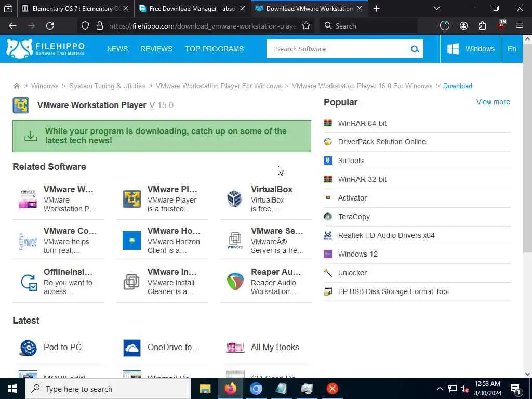The height and width of the screenshot is (399, 532).
Task: Click the Windows 12 icon
Action: (328, 254)
